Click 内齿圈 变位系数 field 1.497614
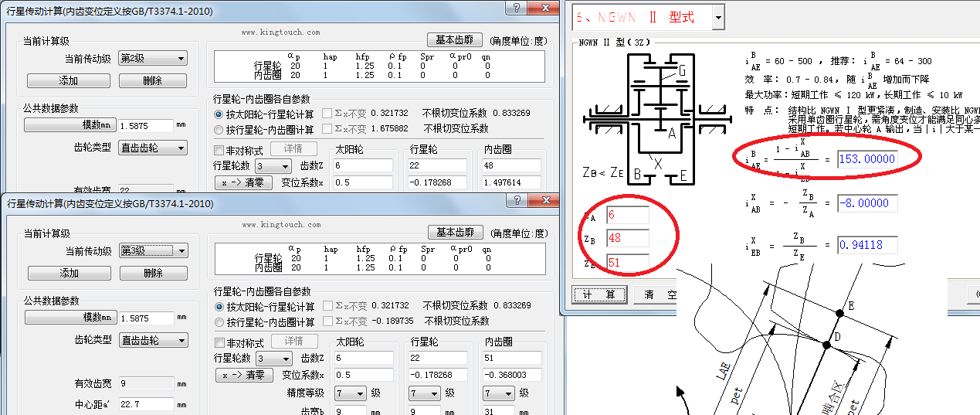The image size is (980, 415). coord(511,182)
